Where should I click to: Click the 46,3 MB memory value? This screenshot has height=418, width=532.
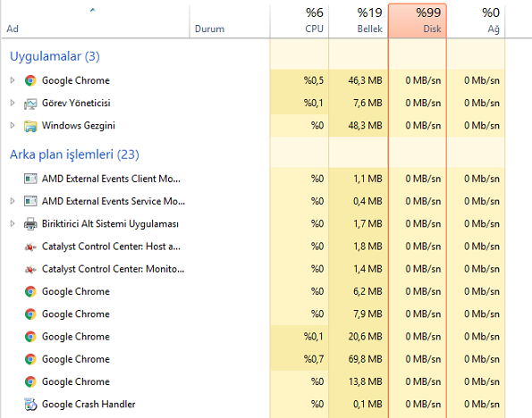click(x=365, y=80)
